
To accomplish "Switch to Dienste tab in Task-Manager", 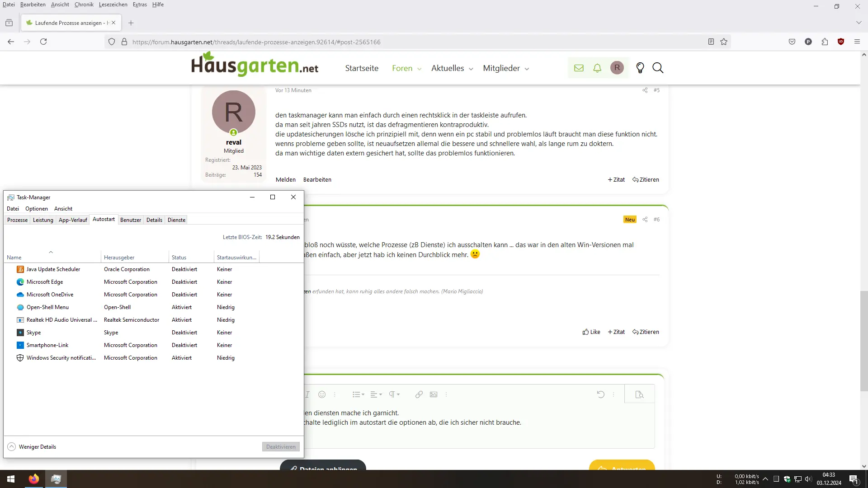I will pyautogui.click(x=176, y=220).
